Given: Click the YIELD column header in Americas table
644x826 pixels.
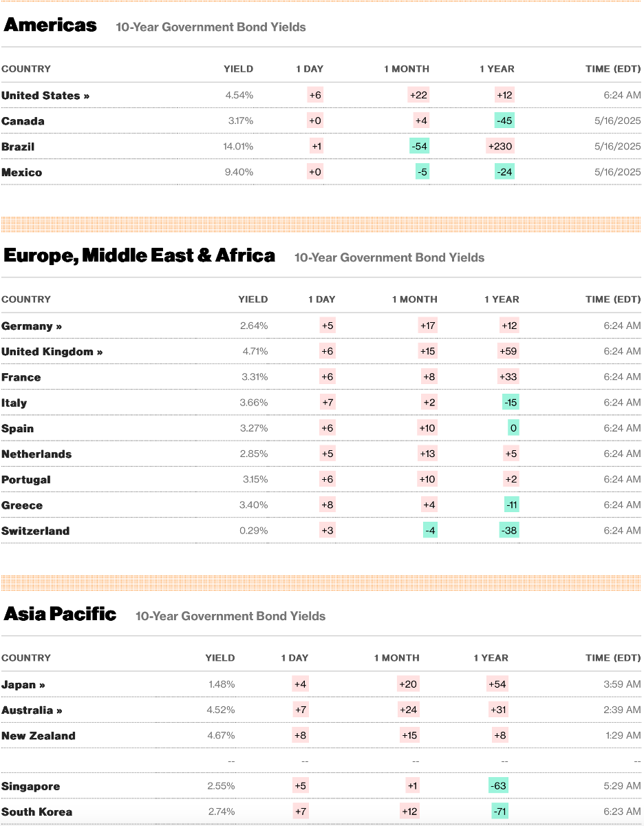Looking at the screenshot, I should [x=238, y=69].
